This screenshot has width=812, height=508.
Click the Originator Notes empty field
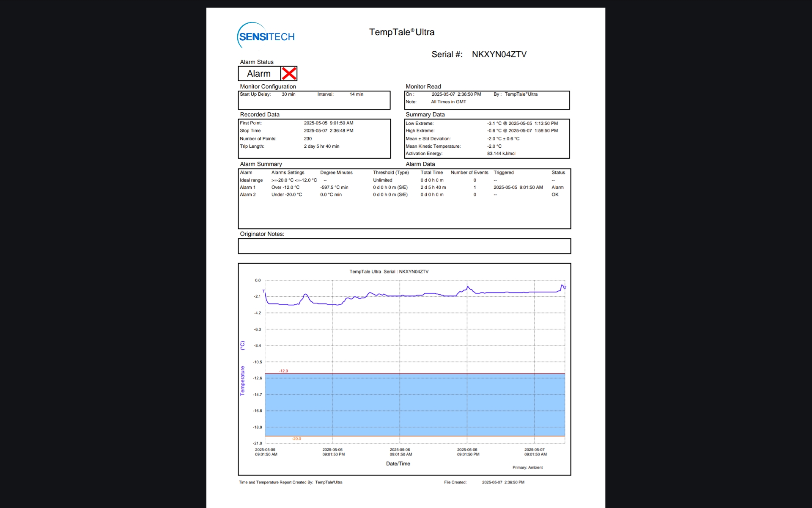click(x=404, y=246)
